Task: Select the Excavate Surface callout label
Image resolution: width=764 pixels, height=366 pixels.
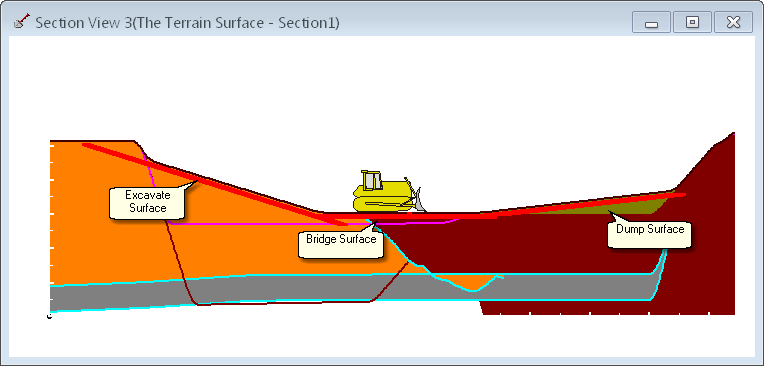Action: click(148, 202)
